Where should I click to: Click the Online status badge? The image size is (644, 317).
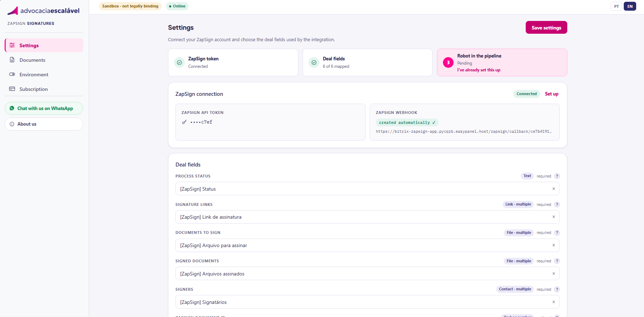coord(177,6)
